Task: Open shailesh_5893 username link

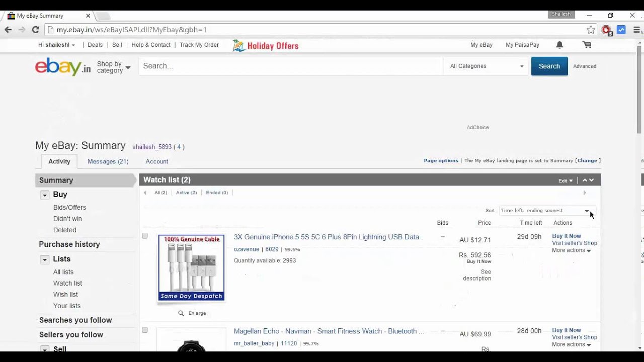Action: click(152, 147)
